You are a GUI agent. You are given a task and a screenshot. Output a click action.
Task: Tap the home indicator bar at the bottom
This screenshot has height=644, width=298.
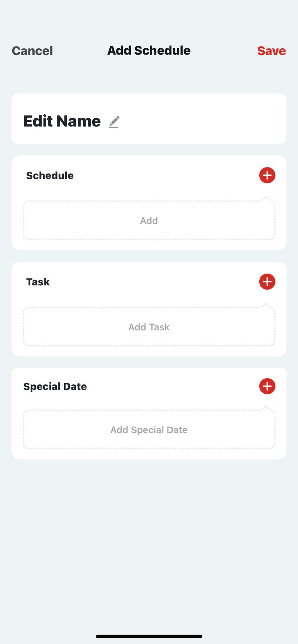pyautogui.click(x=149, y=636)
